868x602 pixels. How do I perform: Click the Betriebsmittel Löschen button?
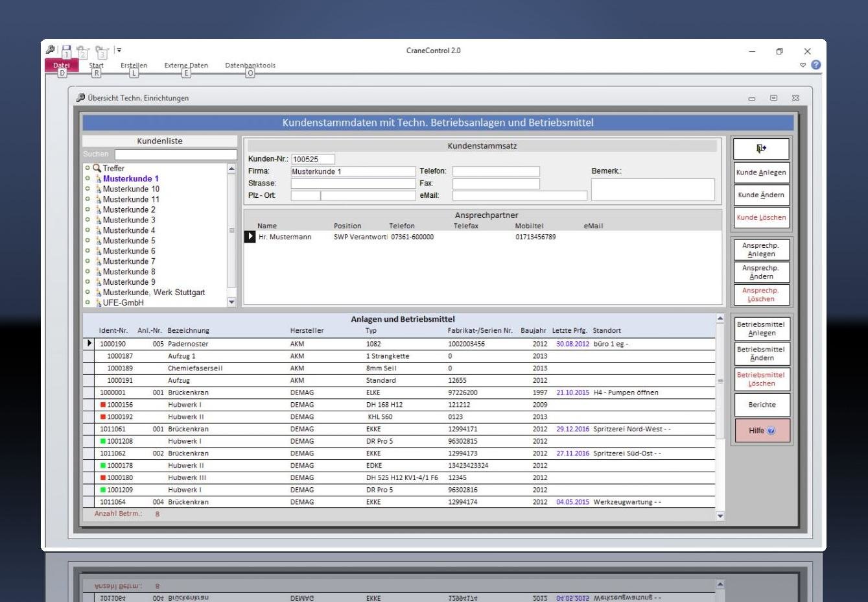pyautogui.click(x=761, y=379)
